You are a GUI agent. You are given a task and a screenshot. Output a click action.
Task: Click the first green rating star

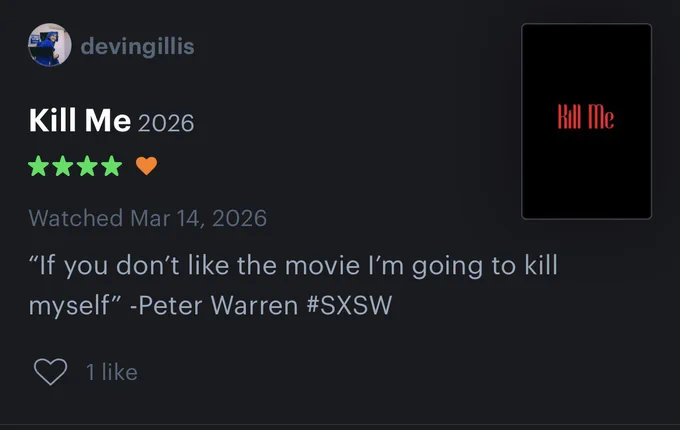[x=39, y=166]
